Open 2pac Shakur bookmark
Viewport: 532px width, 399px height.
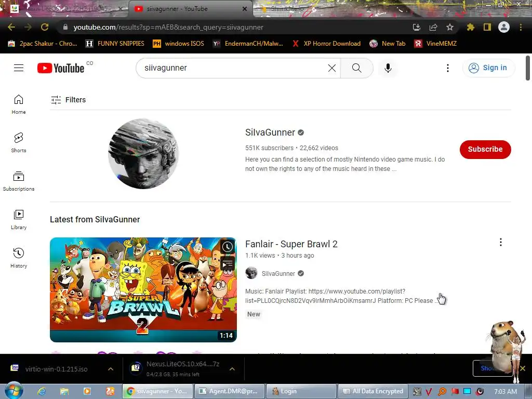click(43, 44)
